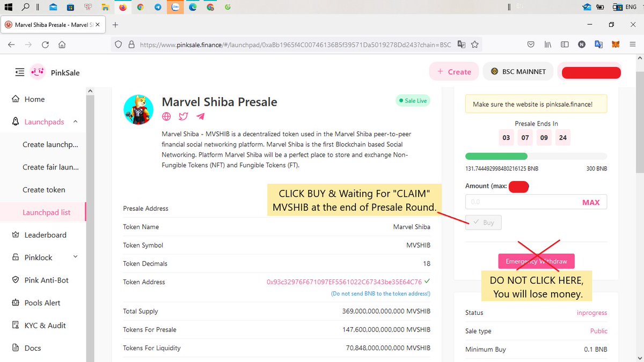Click the Firefox forward arrow

coord(28,45)
